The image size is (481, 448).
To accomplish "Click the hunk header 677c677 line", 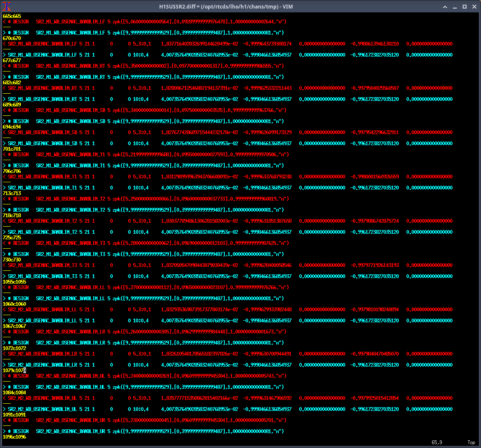I will coord(12,60).
